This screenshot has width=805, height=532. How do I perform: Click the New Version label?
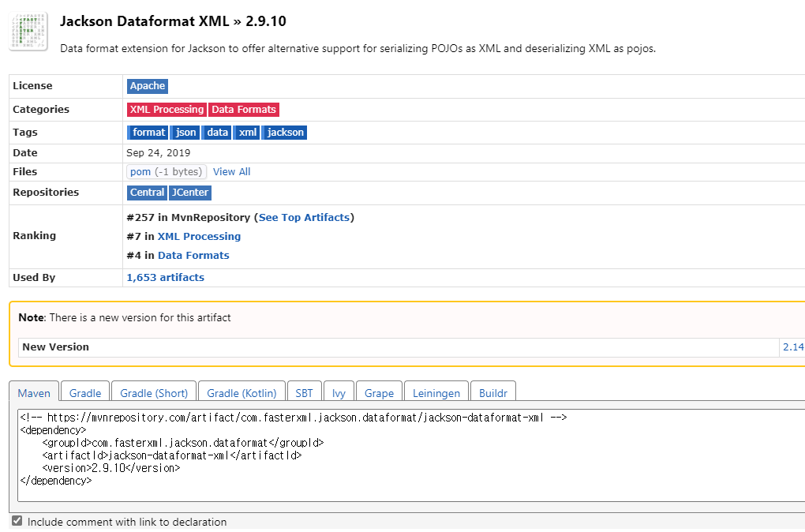(x=55, y=347)
